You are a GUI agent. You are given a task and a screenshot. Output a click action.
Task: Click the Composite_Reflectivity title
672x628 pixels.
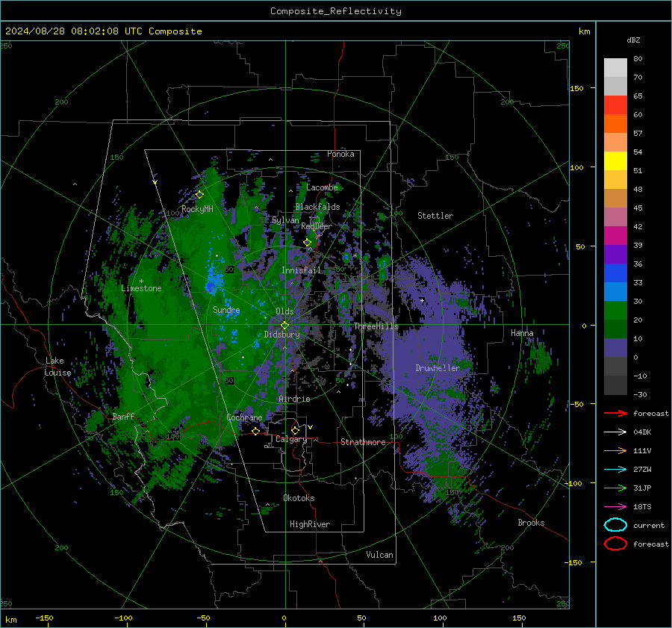tap(336, 11)
